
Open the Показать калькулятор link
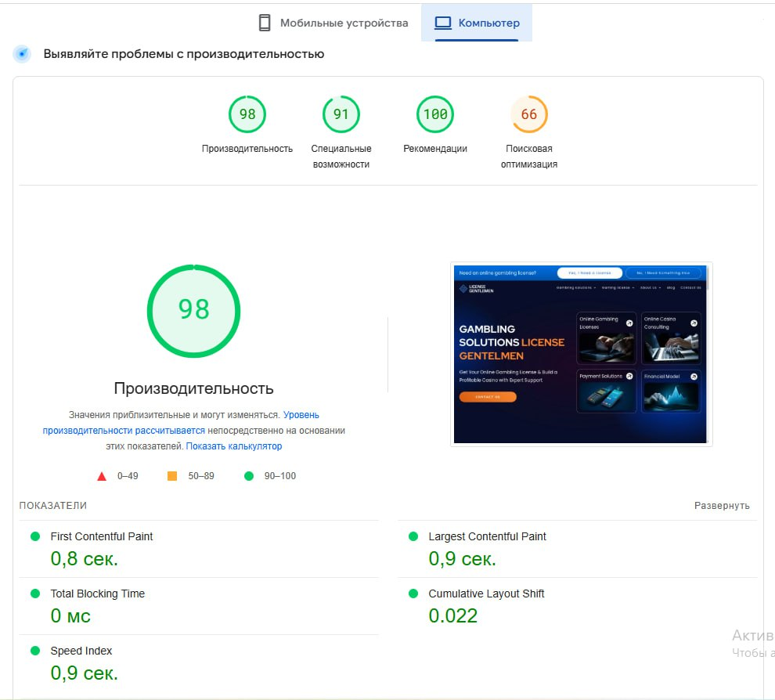click(234, 446)
